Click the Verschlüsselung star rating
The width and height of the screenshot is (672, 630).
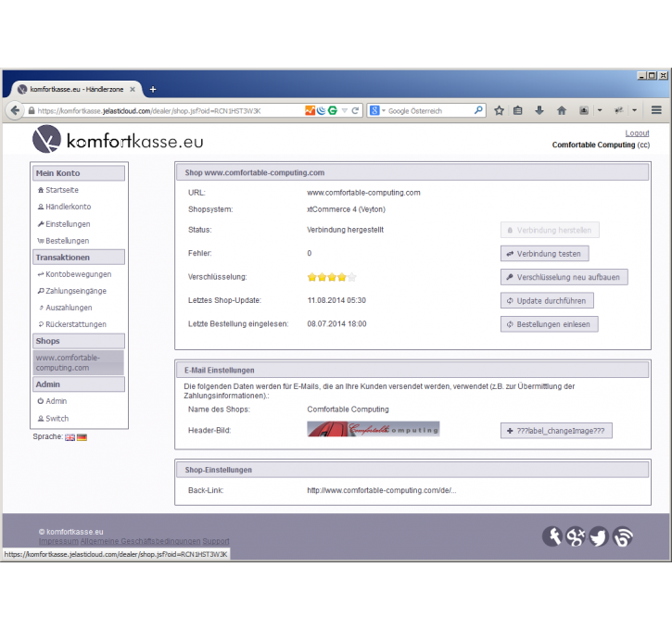click(x=332, y=277)
